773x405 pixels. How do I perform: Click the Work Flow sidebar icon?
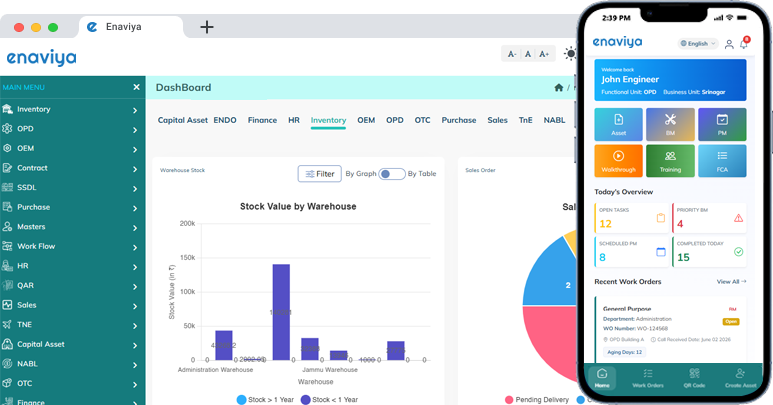point(7,246)
